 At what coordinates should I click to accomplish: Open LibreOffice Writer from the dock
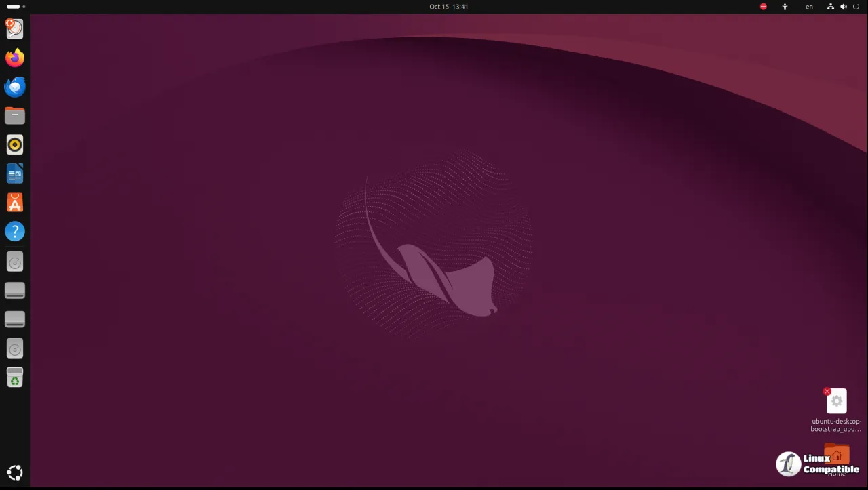[14, 173]
